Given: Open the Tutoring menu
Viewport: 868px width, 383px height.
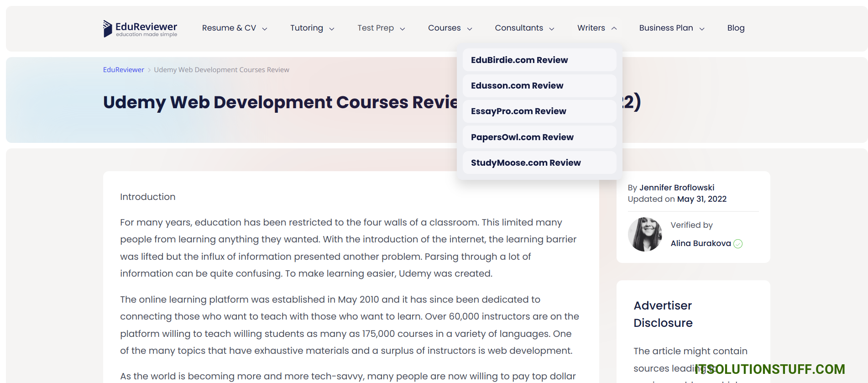Looking at the screenshot, I should coord(307,28).
